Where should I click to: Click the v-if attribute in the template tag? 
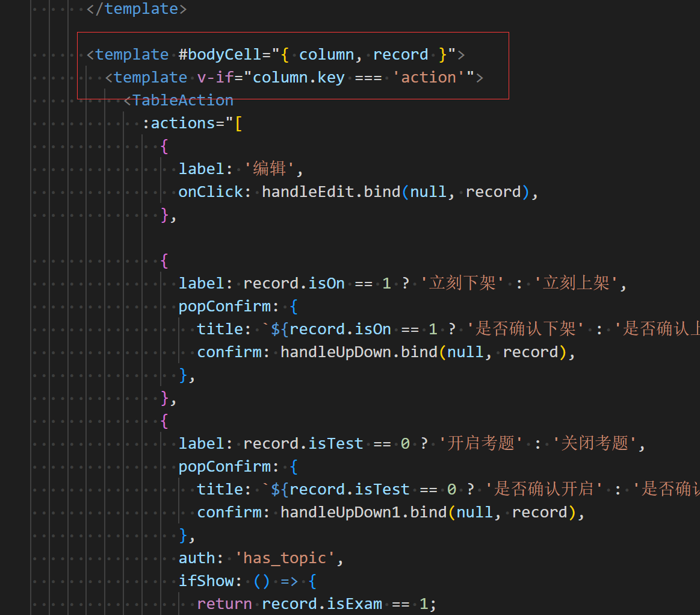coord(215,76)
